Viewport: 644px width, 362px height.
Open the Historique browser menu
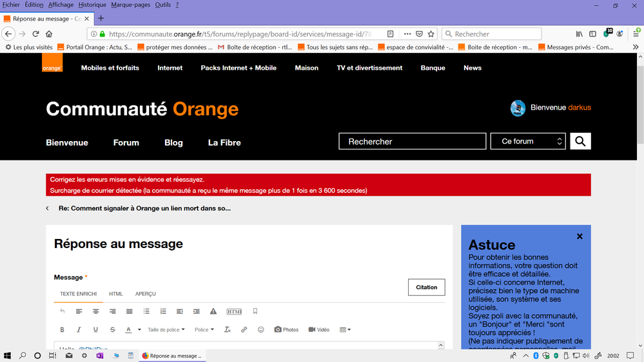pos(92,5)
